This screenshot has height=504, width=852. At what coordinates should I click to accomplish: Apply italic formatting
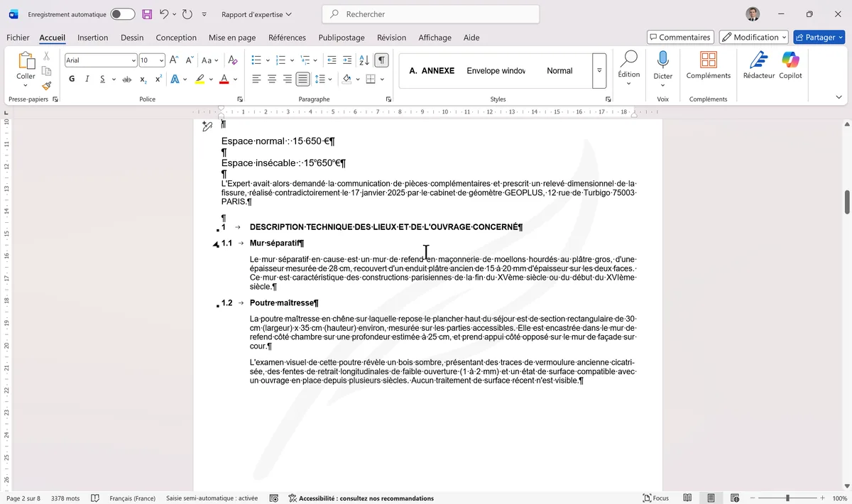tap(87, 79)
